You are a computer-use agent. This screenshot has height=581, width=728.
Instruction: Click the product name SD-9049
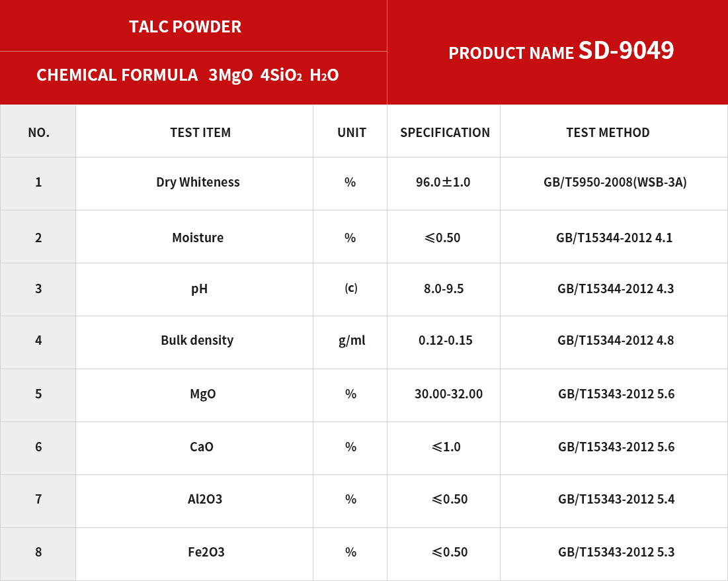coord(626,51)
